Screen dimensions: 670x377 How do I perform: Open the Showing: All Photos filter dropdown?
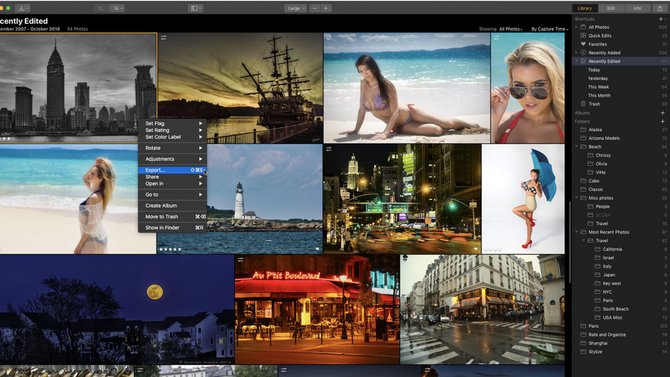click(x=501, y=29)
